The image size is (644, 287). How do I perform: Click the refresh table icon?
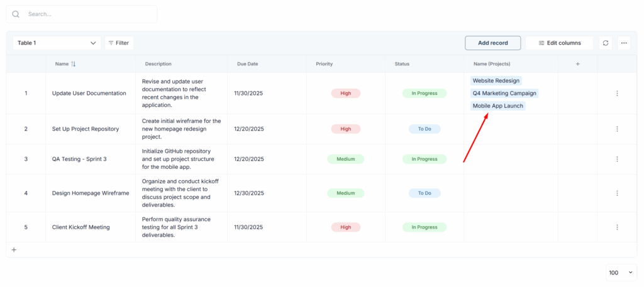606,43
